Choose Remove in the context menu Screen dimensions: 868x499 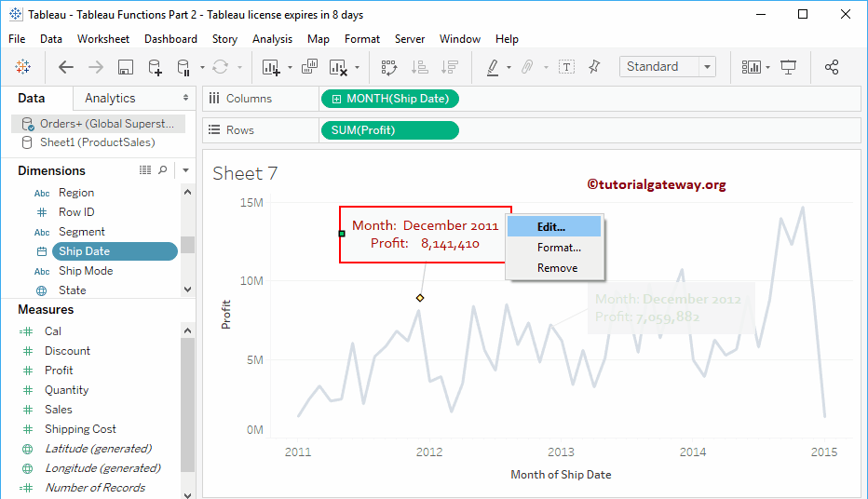554,268
